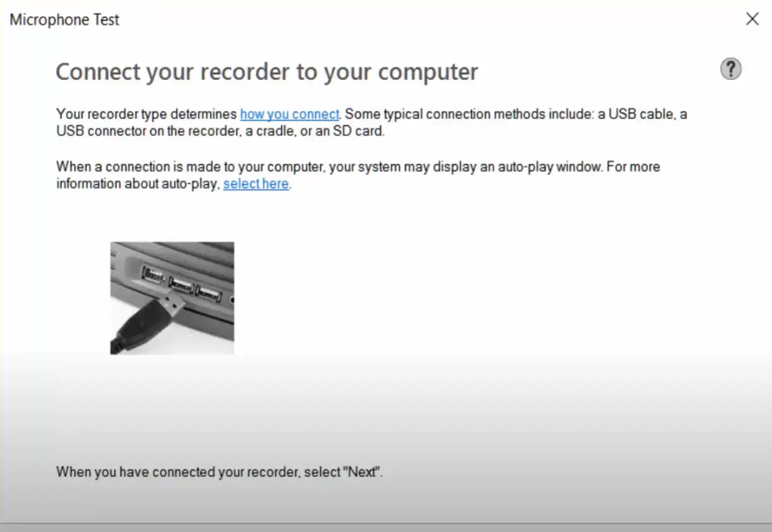Viewport: 772px width, 532px height.
Task: Click the words "SD card" in the paragraph
Action: [357, 131]
